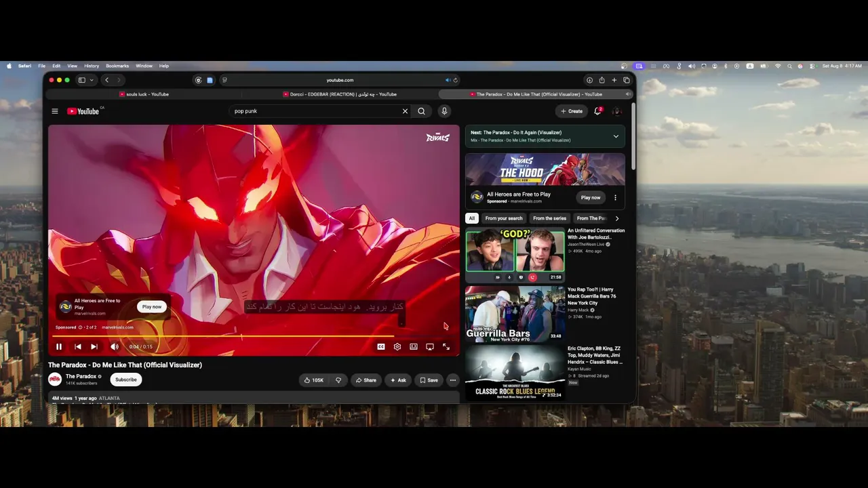Image resolution: width=868 pixels, height=488 pixels.
Task: Open AirPlay from the player
Action: pos(430,346)
